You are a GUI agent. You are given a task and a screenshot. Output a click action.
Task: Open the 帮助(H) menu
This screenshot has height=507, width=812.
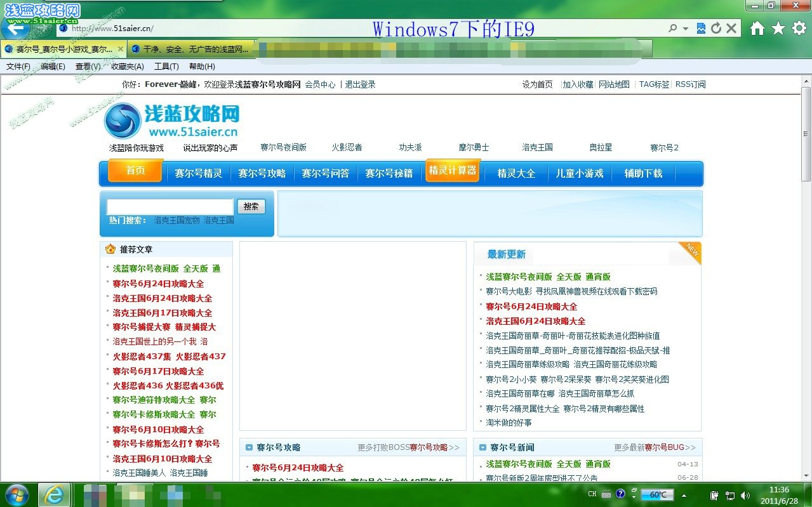pyautogui.click(x=202, y=67)
